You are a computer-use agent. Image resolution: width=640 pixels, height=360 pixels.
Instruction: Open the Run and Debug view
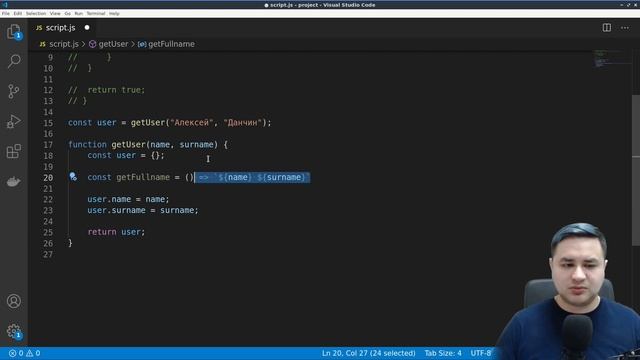[13, 121]
